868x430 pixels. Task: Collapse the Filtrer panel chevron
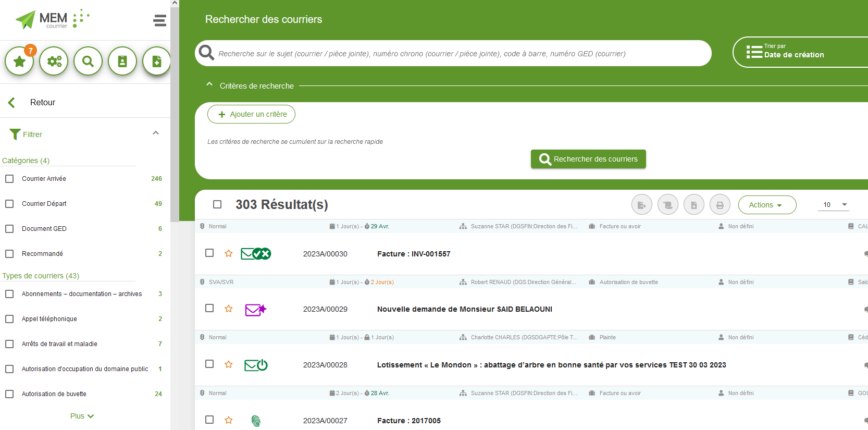155,133
